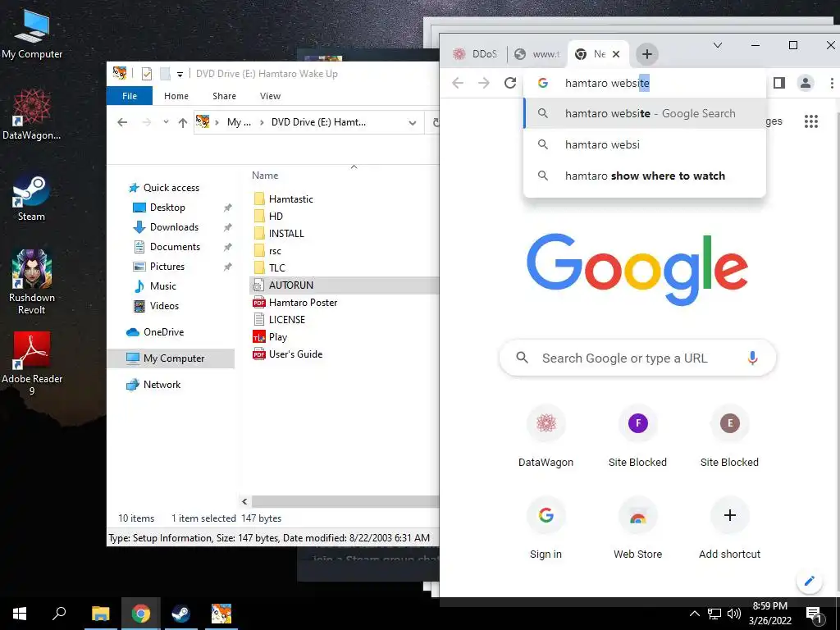Open taskbar search magnifier
This screenshot has width=840, height=630.
pos(59,614)
